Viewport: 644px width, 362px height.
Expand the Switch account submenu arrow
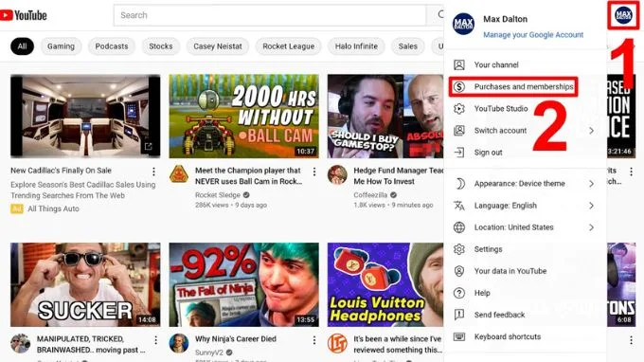(591, 131)
